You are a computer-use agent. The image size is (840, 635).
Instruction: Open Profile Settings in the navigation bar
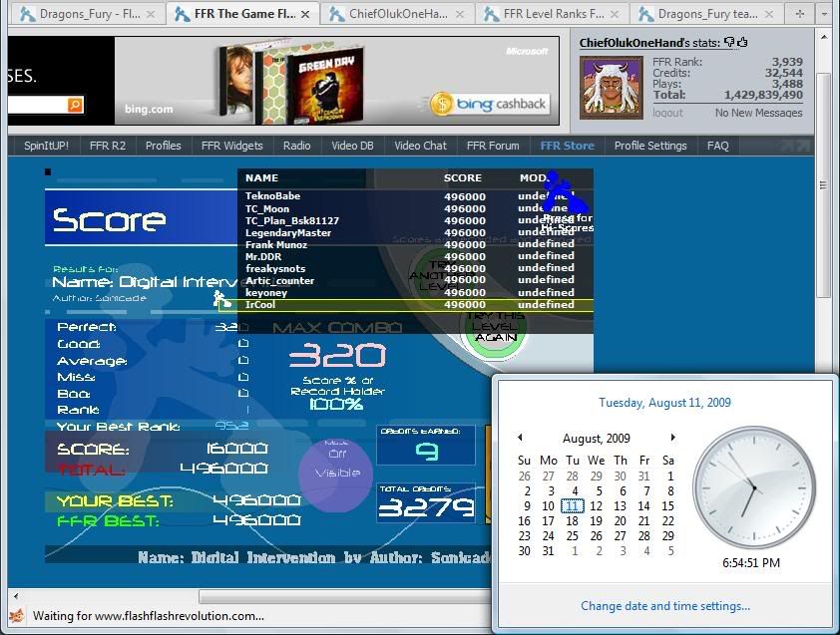(x=650, y=146)
